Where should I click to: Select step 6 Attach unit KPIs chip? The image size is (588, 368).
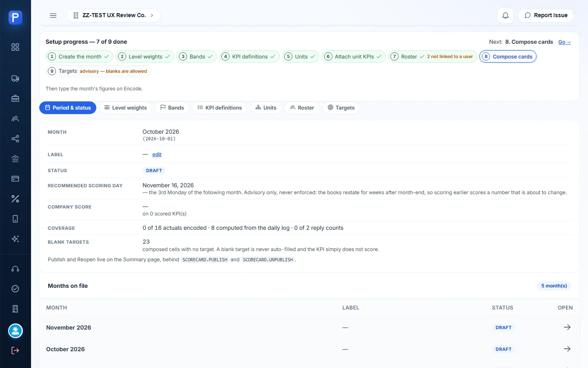coord(354,56)
